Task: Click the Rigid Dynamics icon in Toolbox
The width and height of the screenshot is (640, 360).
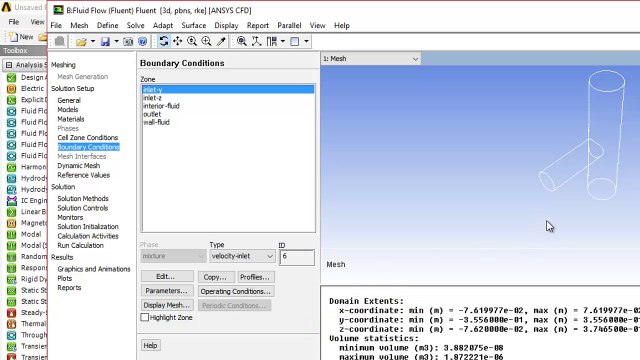Action: point(11,279)
